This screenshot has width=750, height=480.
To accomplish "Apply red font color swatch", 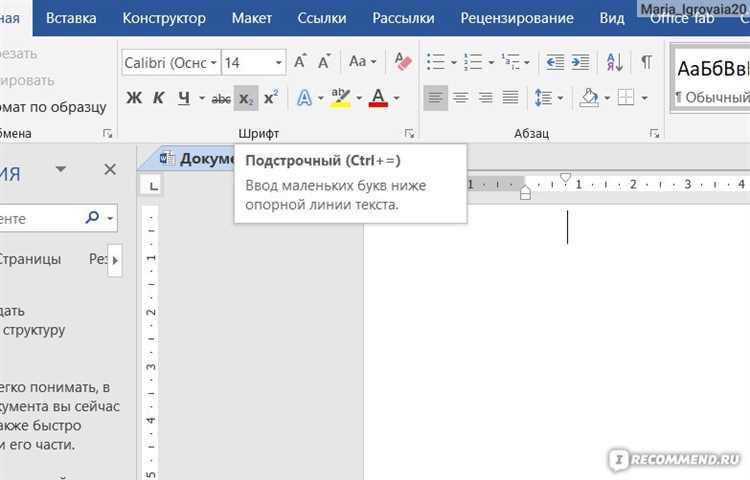I will pos(377,98).
